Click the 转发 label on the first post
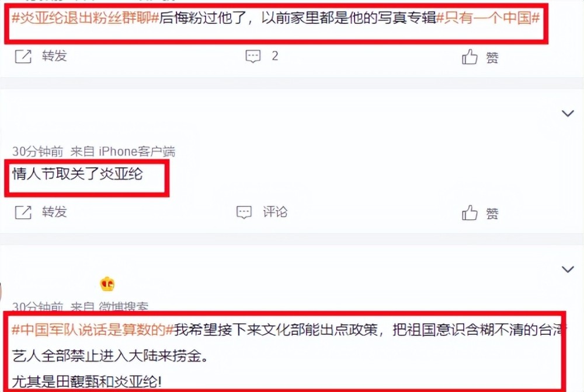 click(54, 56)
